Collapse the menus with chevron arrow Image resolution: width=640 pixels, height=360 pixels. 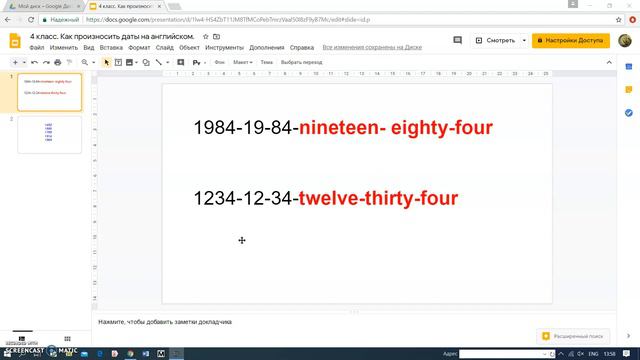(609, 62)
